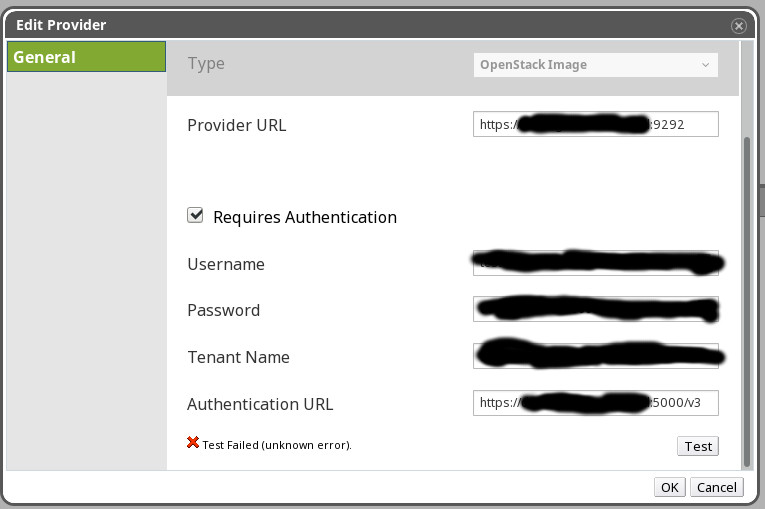Click the Authentication URL text box
This screenshot has height=509, width=765.
pyautogui.click(x=595, y=403)
